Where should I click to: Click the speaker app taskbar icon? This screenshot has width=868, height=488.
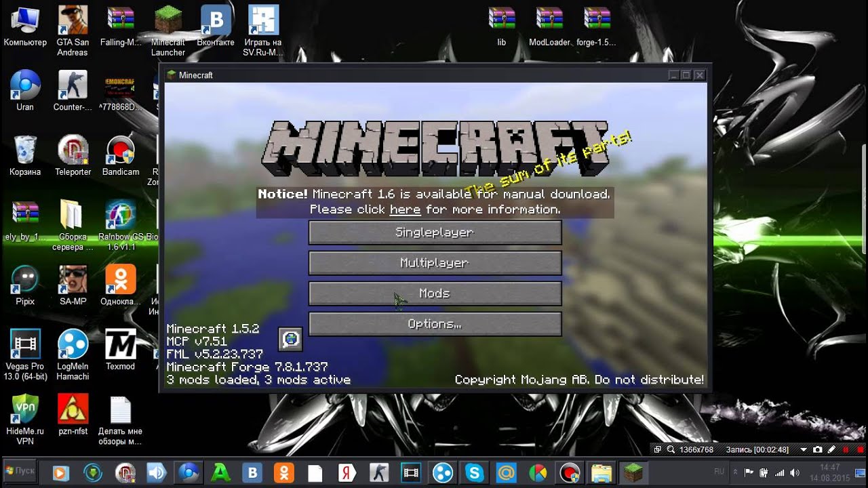pos(157,472)
